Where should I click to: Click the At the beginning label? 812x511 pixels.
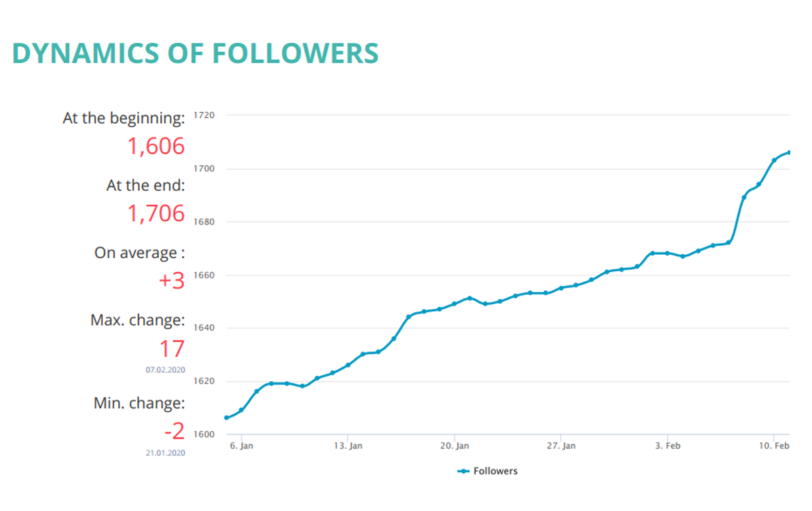click(x=124, y=118)
